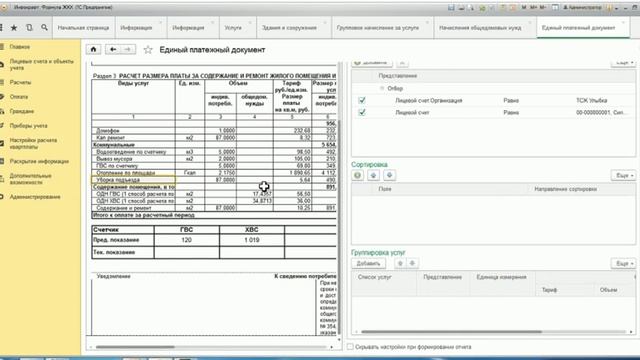Switch to Начальная страница tab
This screenshot has width=640, height=360.
pyautogui.click(x=83, y=28)
